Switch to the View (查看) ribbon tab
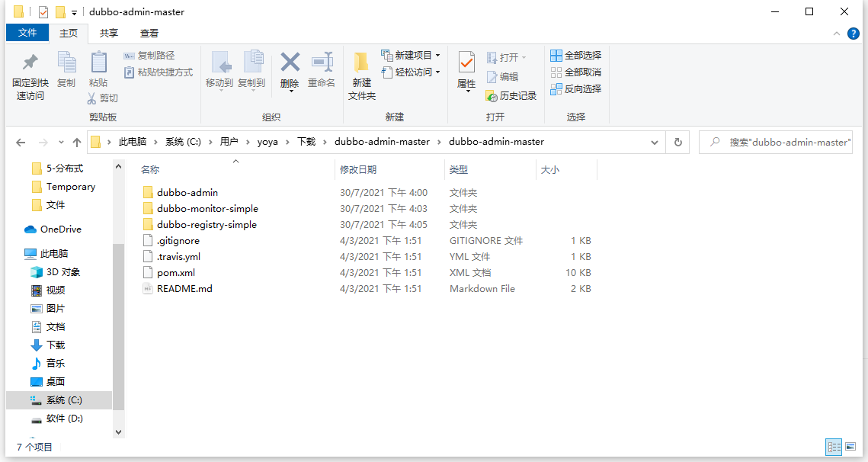 (149, 34)
